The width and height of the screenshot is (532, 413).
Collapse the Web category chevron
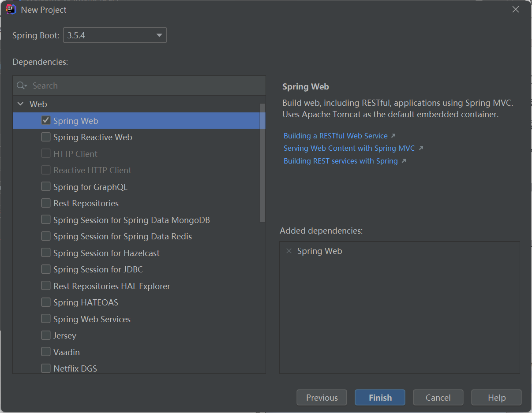20,104
